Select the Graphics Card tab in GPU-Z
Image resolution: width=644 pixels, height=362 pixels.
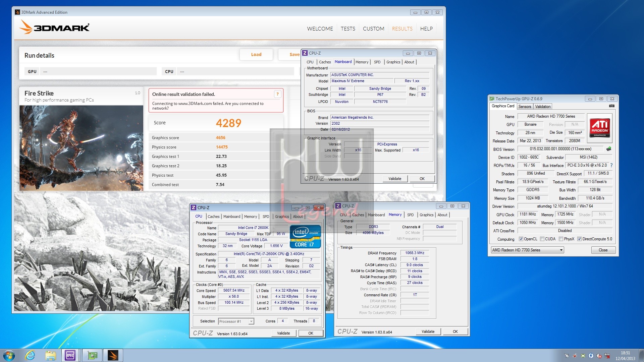pyautogui.click(x=503, y=106)
